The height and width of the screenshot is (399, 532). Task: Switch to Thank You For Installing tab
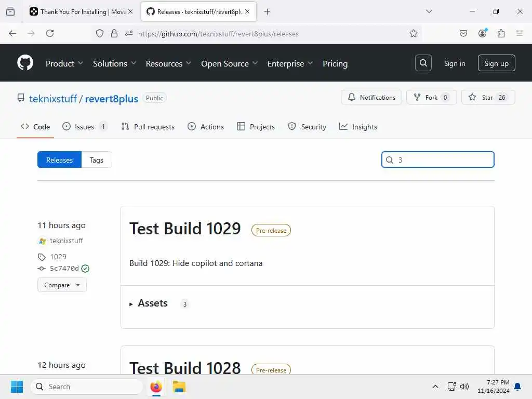[81, 11]
